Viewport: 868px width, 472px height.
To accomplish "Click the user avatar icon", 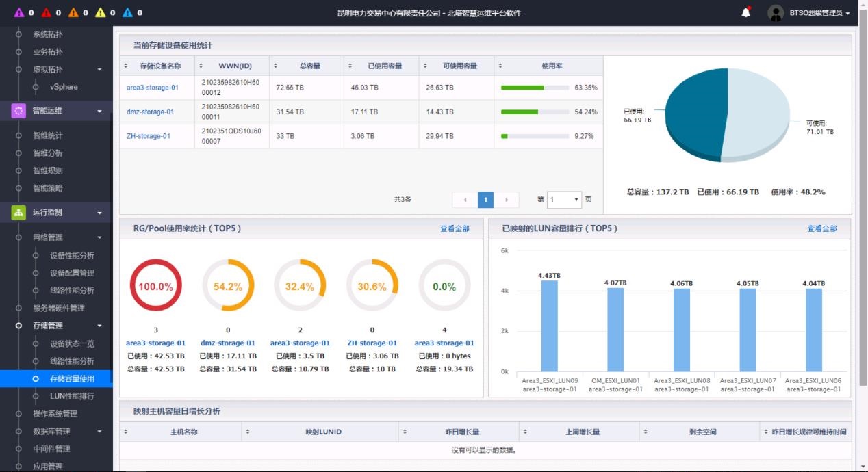I will point(776,12).
